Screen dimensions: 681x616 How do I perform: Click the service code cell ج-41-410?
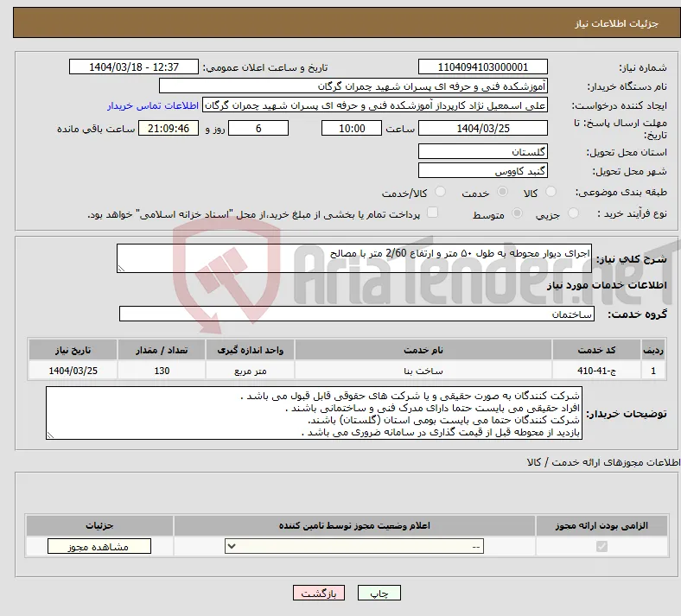(x=597, y=371)
